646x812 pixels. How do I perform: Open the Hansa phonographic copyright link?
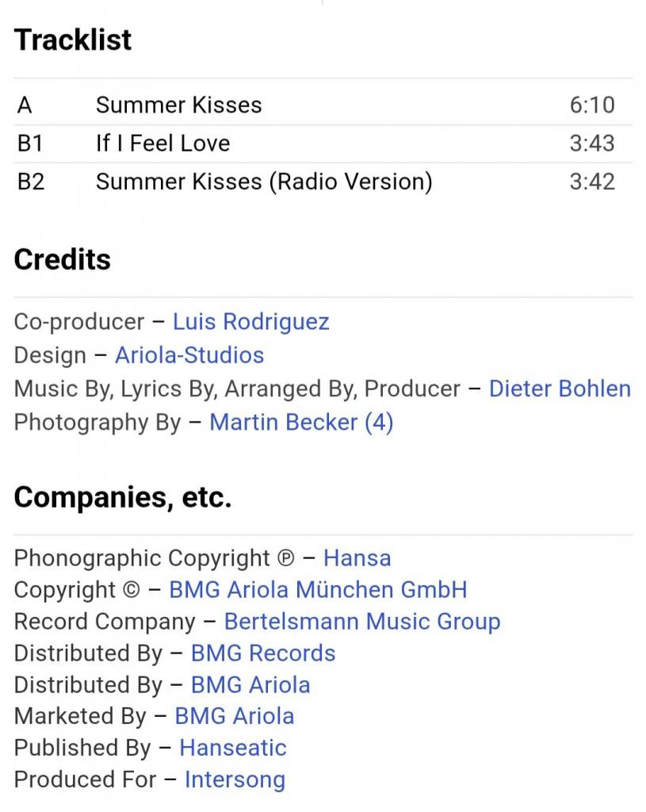[x=357, y=557]
